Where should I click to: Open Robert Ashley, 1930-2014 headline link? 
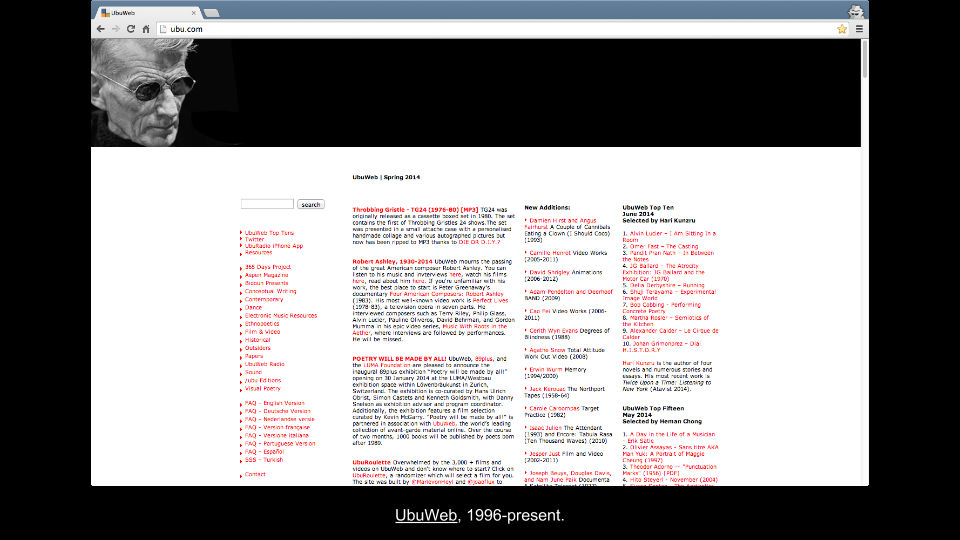point(392,261)
